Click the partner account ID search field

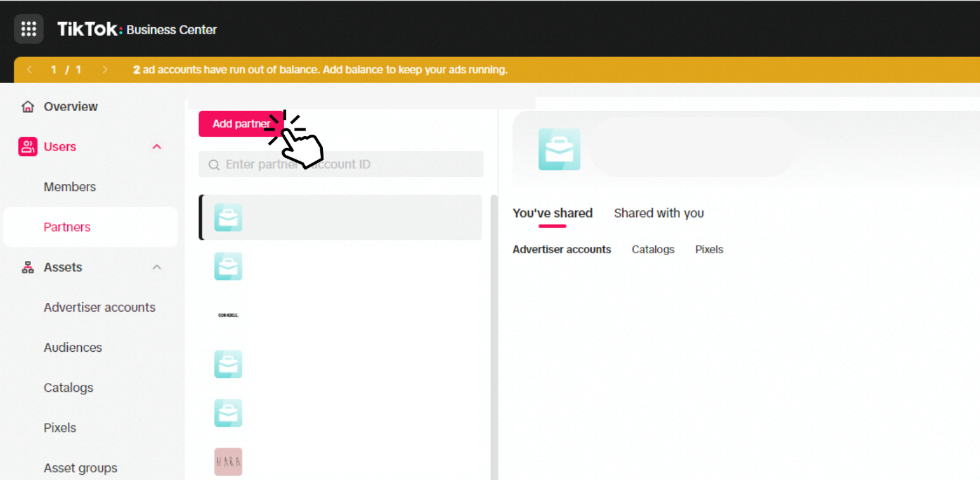point(341,164)
